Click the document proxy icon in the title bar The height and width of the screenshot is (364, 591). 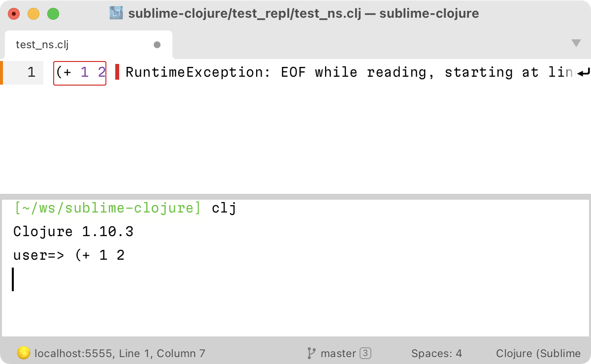(x=116, y=14)
